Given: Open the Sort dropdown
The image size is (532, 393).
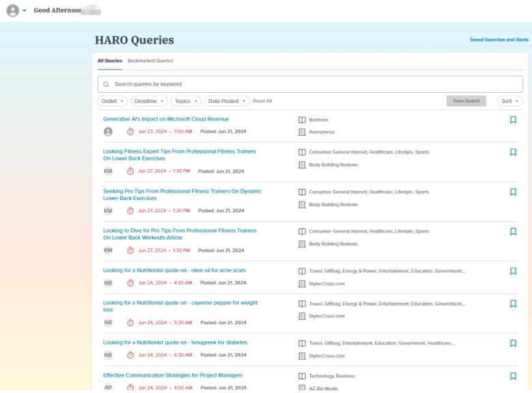Looking at the screenshot, I should [x=510, y=101].
